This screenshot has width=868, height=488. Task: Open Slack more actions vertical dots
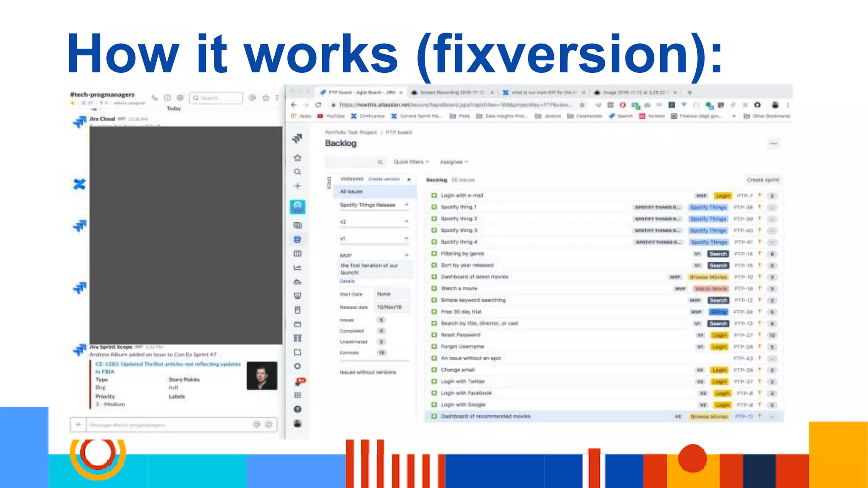277,98
